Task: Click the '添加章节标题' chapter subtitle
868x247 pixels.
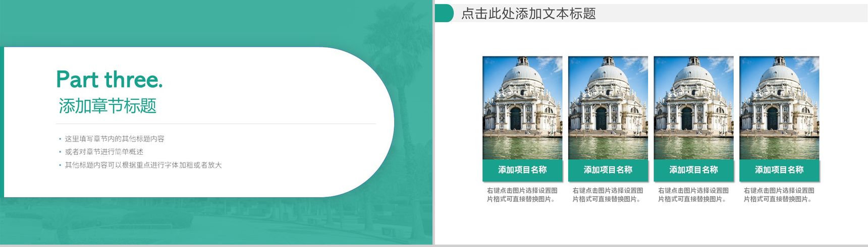Action: click(x=107, y=106)
